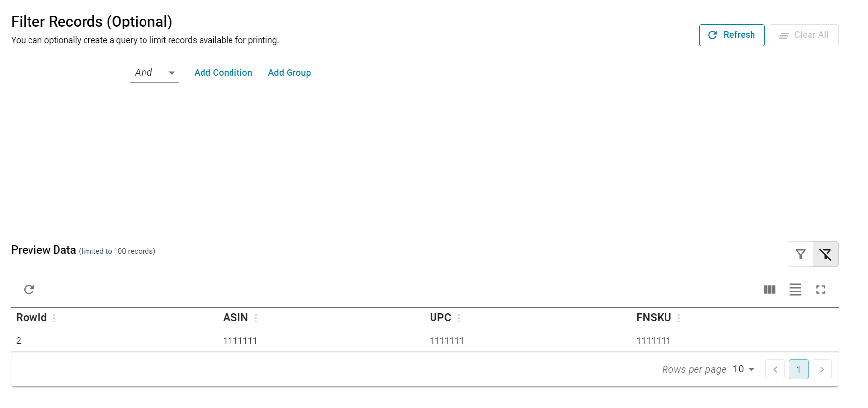This screenshot has width=868, height=408.
Task: Open the row density lines icon
Action: (x=795, y=290)
